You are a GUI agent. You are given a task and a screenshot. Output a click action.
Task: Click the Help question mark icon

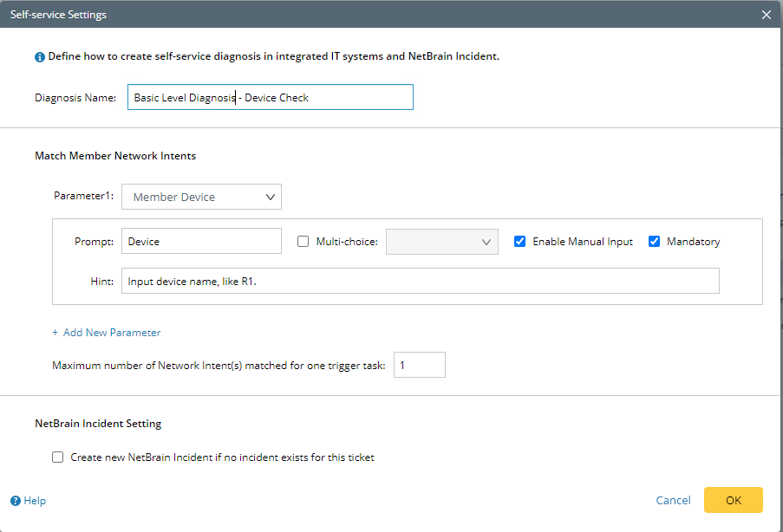tap(16, 501)
